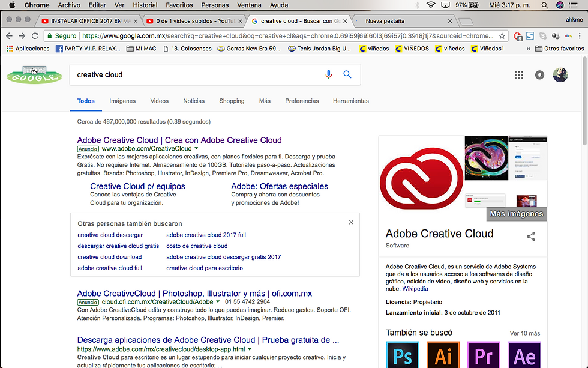Open the Illustrator Ai related search icon
The image size is (588, 368).
pos(443,355)
